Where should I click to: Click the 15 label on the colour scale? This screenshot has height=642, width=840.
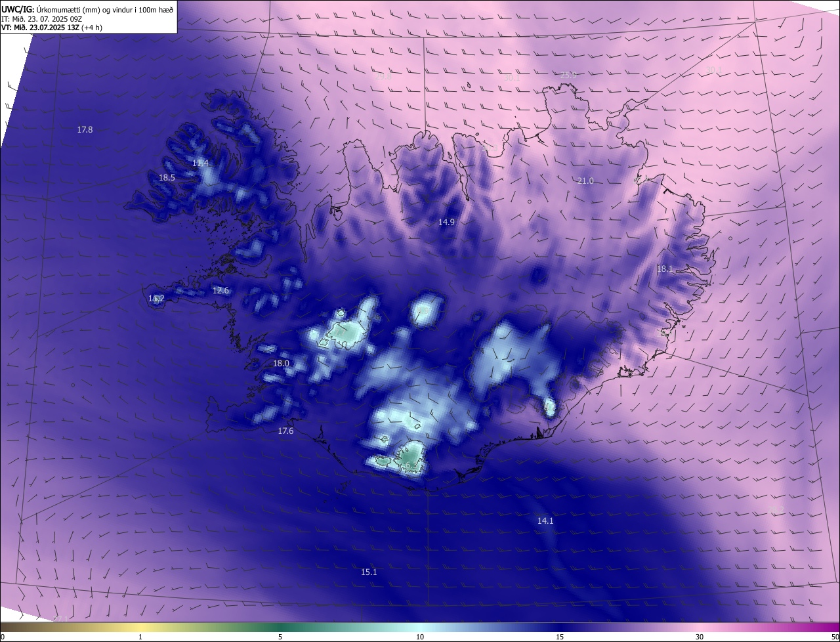[x=560, y=637]
